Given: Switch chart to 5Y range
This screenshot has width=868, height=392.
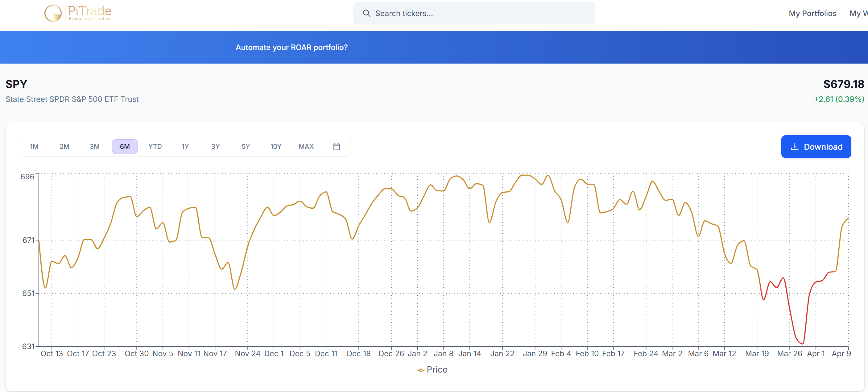Looking at the screenshot, I should coord(246,147).
